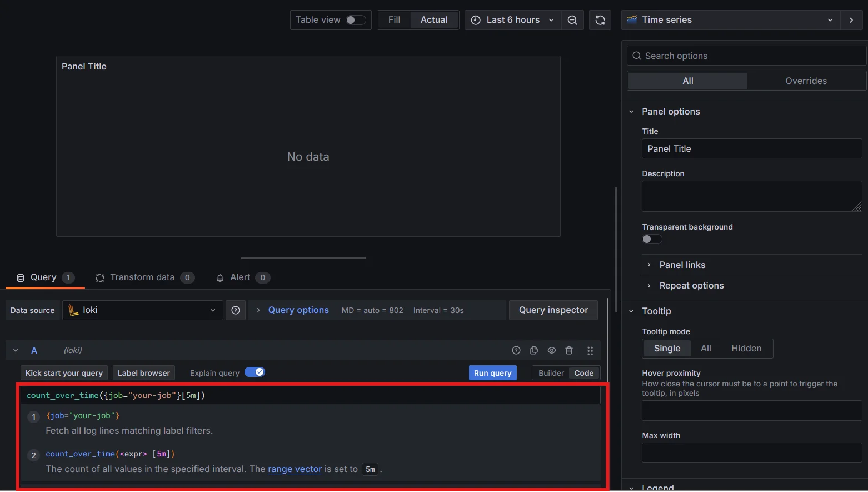Grab query A drag handle icon
868x492 pixels.
pyautogui.click(x=590, y=351)
